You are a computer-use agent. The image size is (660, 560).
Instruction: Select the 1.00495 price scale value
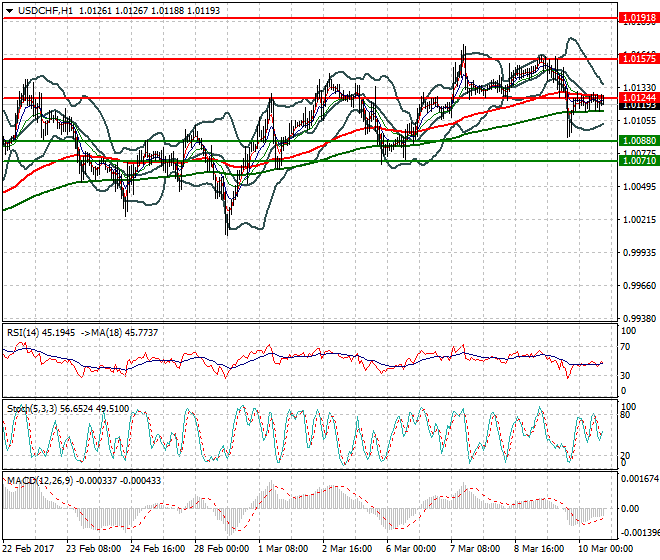[x=639, y=187]
